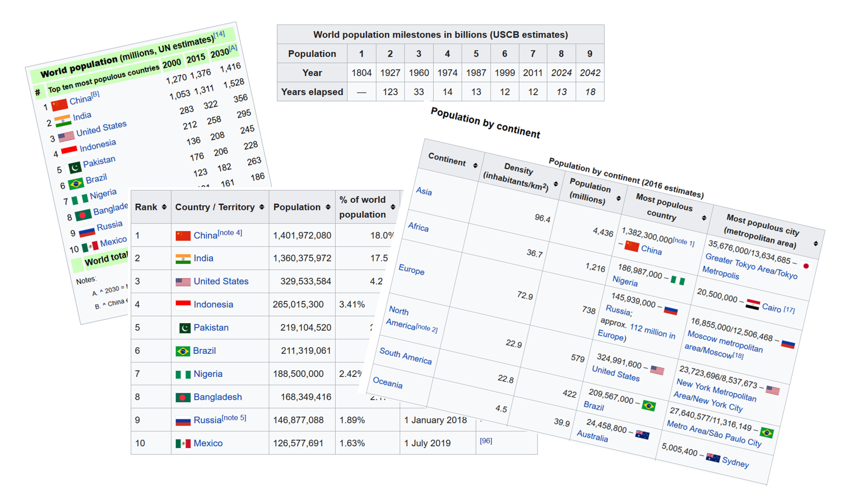Click Russia's flag in the Rank table
The height and width of the screenshot is (504, 854).
coord(183,421)
